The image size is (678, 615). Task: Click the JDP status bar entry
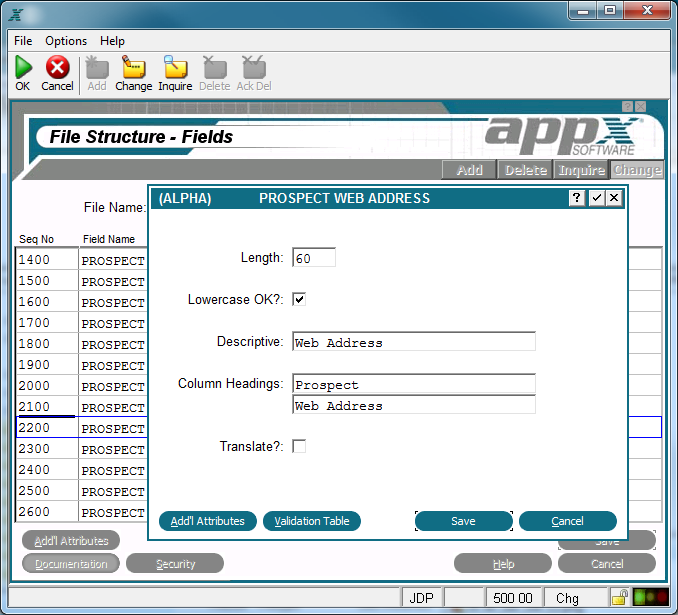pyautogui.click(x=422, y=598)
